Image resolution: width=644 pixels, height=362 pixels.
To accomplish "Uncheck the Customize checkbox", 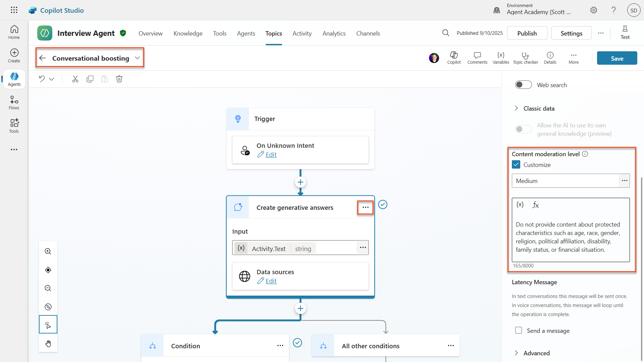I will coord(516,165).
